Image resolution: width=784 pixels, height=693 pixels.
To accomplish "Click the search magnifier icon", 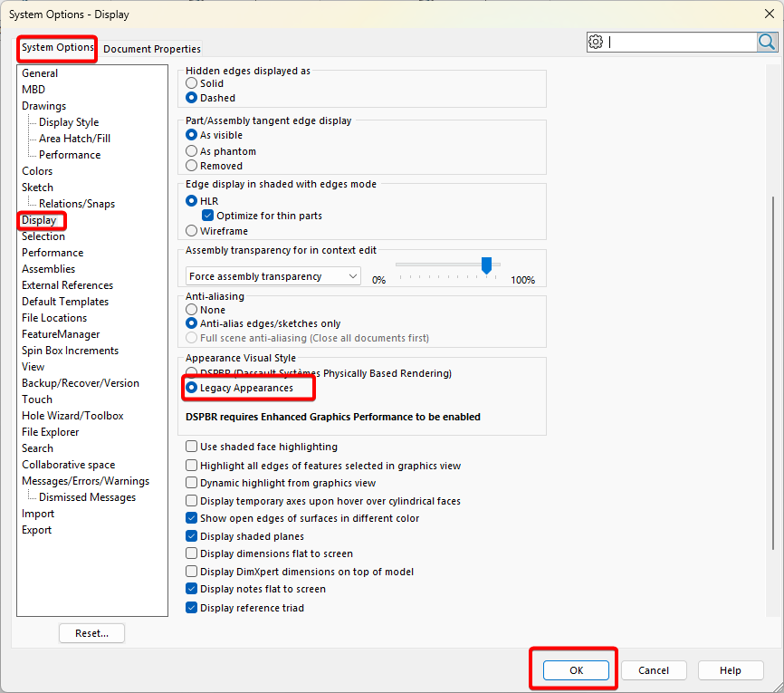I will (x=767, y=42).
